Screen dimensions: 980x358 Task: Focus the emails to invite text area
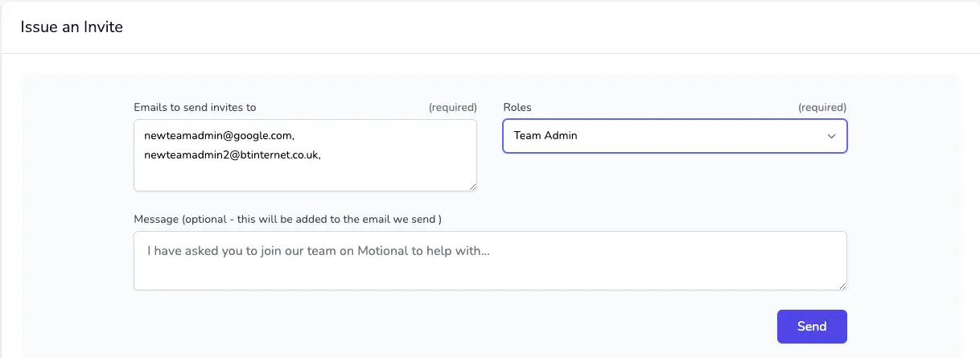click(305, 155)
